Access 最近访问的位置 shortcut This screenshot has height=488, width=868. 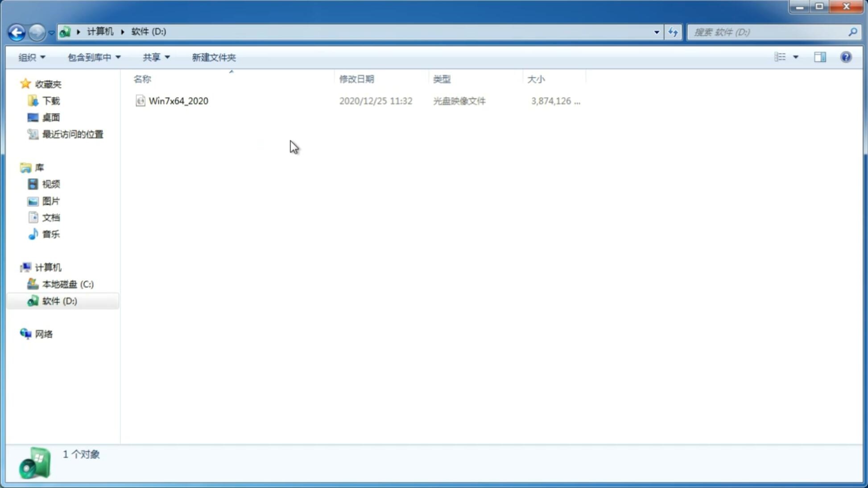71,133
